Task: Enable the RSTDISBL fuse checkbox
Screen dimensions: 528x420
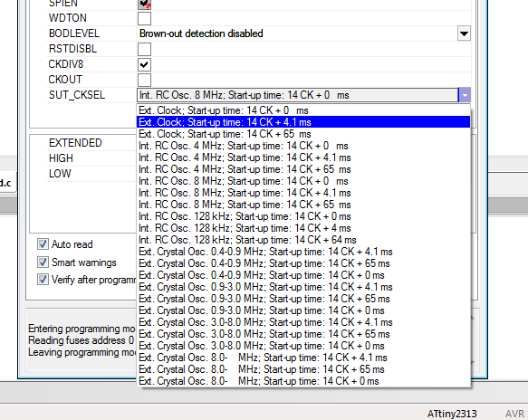Action: click(144, 49)
